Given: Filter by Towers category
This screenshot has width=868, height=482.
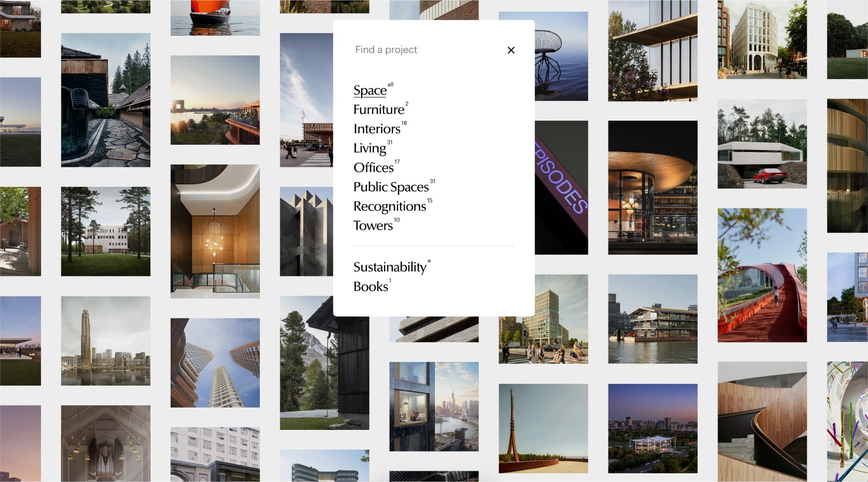Looking at the screenshot, I should (373, 225).
